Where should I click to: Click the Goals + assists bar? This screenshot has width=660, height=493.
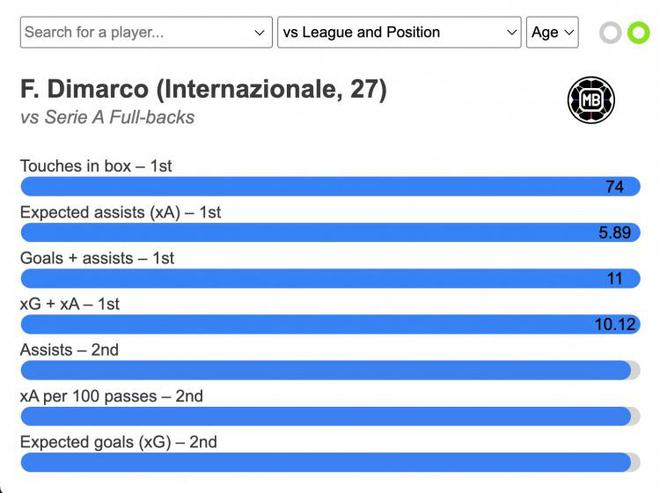point(330,279)
